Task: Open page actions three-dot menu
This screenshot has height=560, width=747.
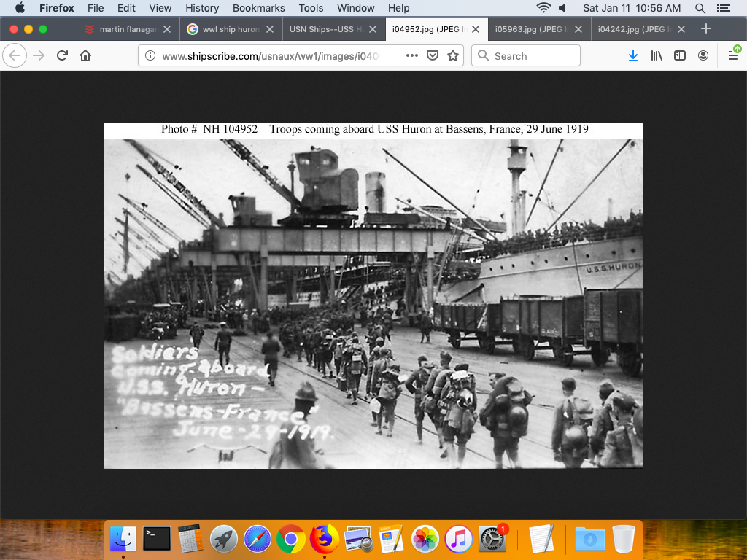Action: 412,55
